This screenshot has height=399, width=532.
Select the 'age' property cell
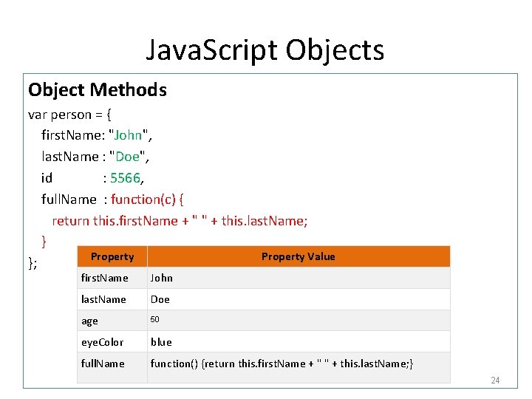pyautogui.click(x=89, y=321)
